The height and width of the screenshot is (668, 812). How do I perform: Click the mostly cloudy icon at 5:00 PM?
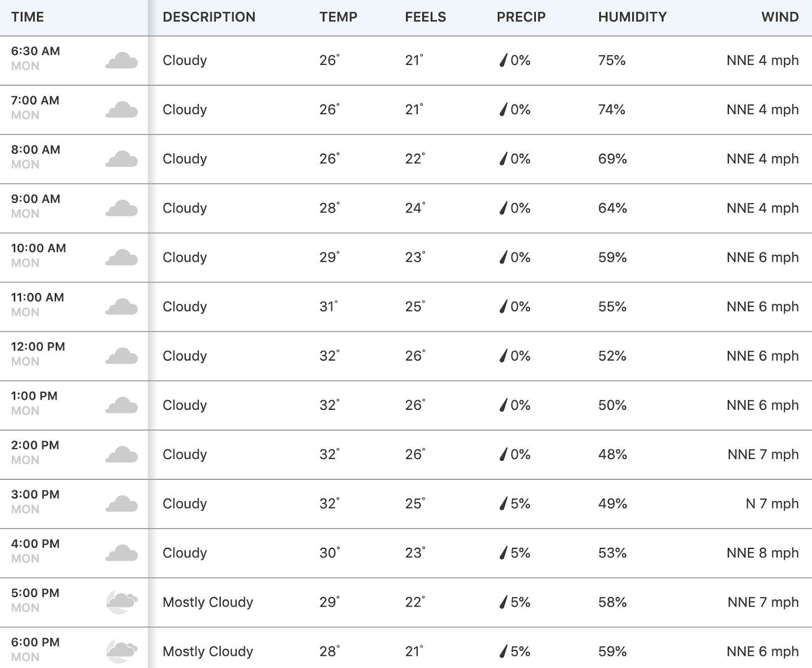click(122, 602)
